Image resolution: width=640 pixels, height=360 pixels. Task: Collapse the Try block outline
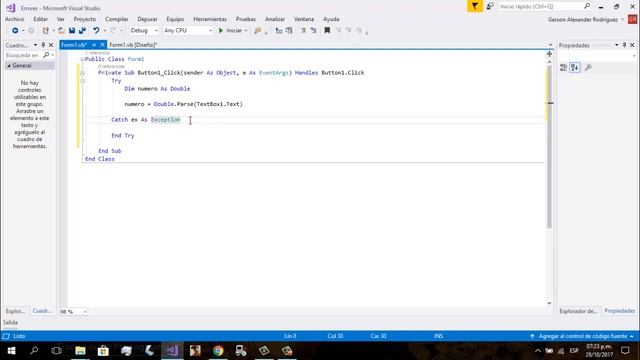82,81
